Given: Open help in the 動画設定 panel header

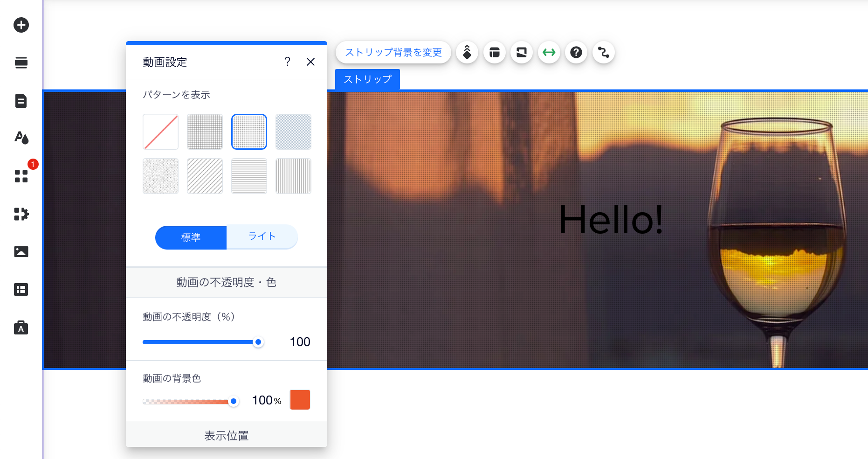Looking at the screenshot, I should (x=287, y=62).
